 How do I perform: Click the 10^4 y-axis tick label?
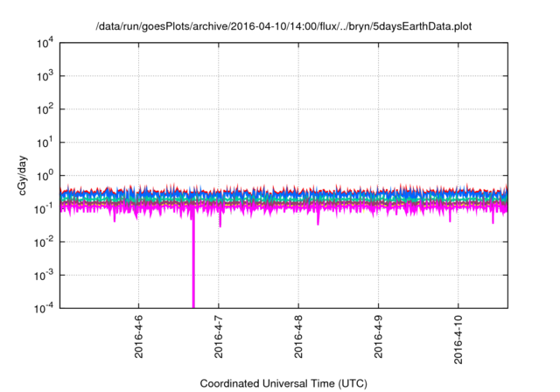(45, 43)
